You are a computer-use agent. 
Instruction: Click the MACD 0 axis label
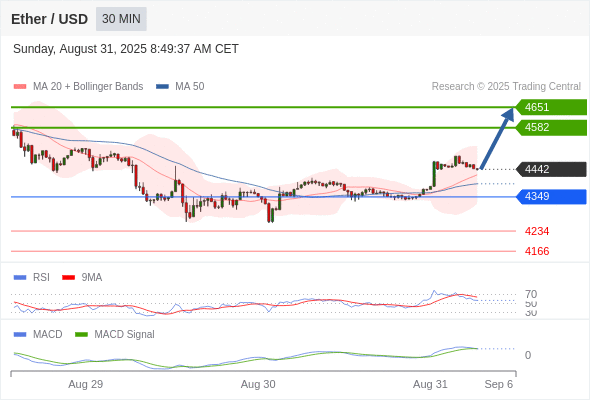[x=528, y=355]
